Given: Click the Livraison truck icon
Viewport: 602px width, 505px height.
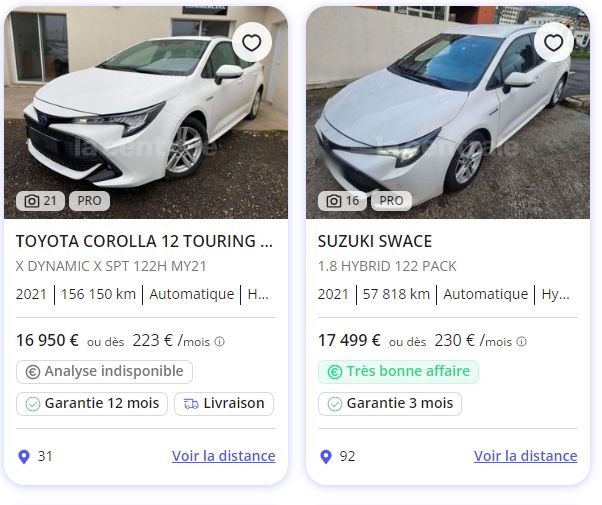Looking at the screenshot, I should click(190, 404).
